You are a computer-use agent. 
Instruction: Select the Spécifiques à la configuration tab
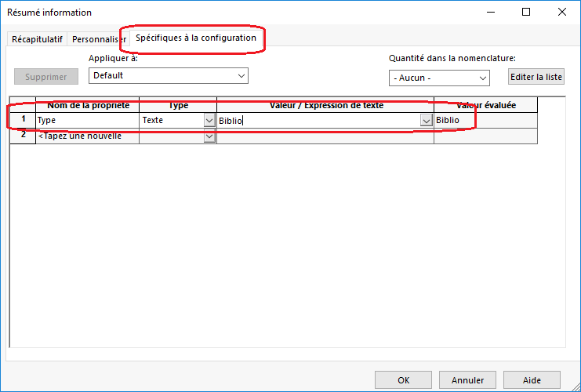click(x=195, y=38)
